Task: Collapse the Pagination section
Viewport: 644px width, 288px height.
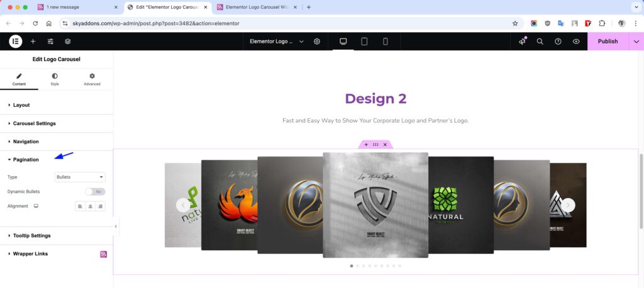Action: click(x=56, y=160)
